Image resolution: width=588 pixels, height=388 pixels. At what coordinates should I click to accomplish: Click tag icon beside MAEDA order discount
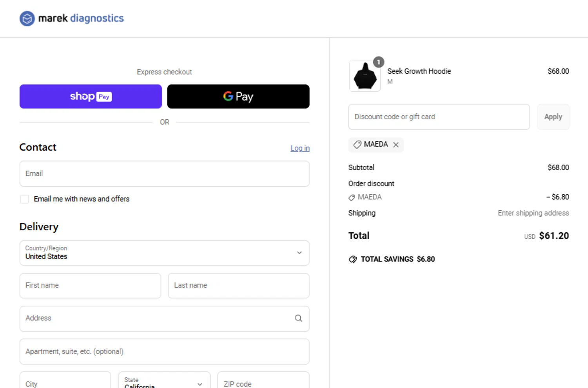[x=352, y=197]
